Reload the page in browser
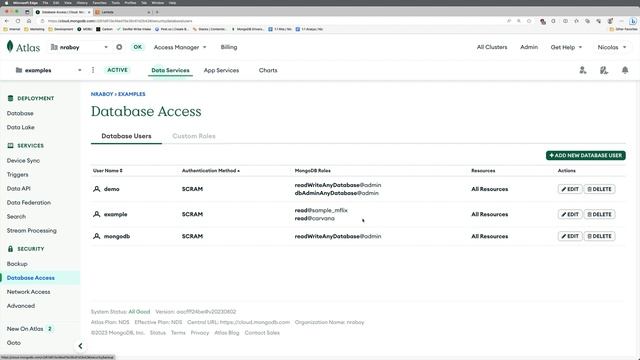Image resolution: width=640 pixels, height=360 pixels. [x=18, y=21]
